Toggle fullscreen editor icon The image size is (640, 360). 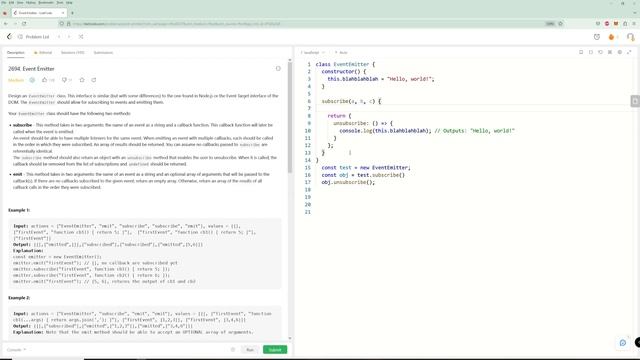pos(629,52)
